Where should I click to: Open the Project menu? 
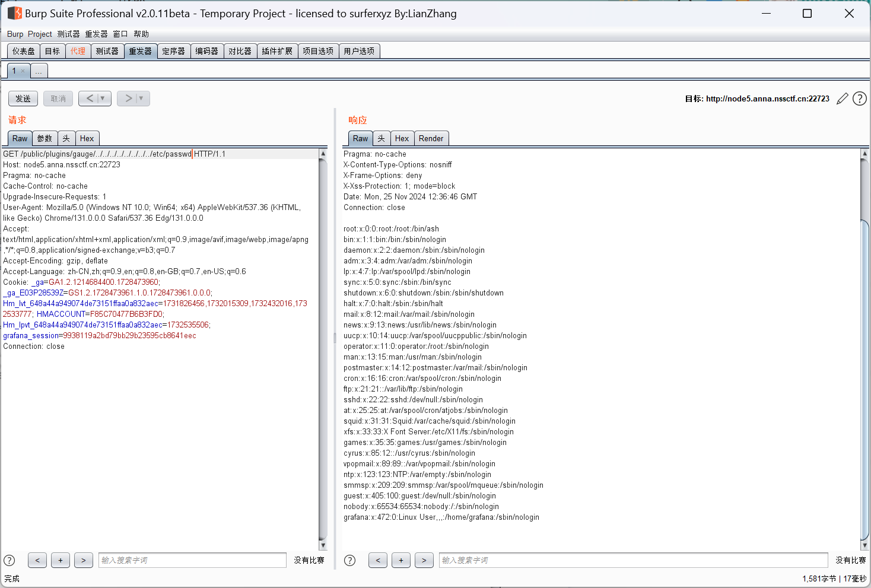(40, 34)
